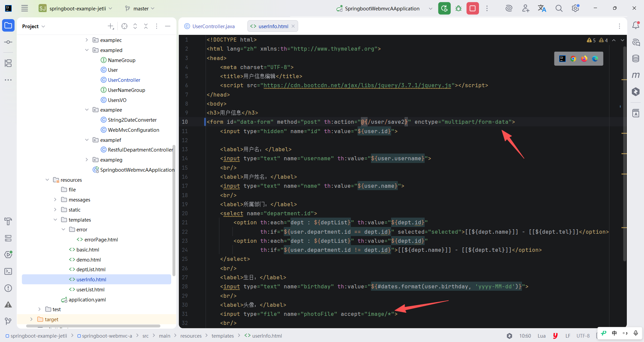Open the Project view mode dropdown
The width and height of the screenshot is (644, 342).
point(34,26)
